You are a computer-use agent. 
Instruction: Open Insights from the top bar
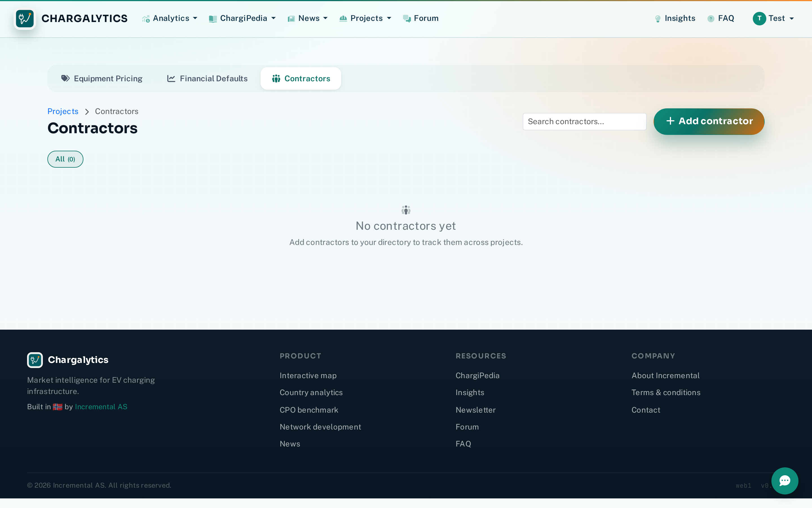point(675,18)
